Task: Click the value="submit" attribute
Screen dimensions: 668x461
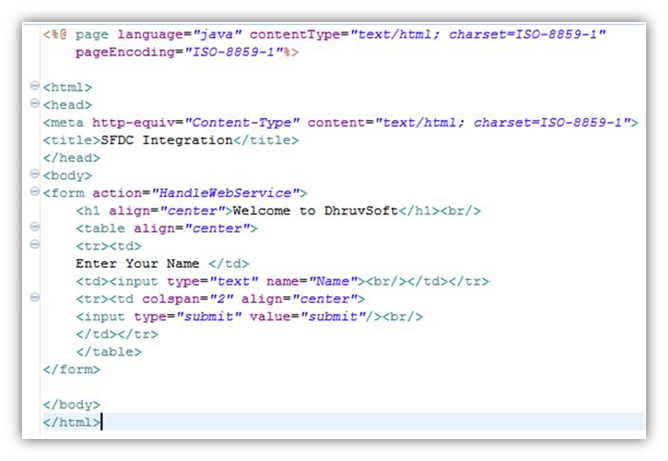Action: click(308, 317)
